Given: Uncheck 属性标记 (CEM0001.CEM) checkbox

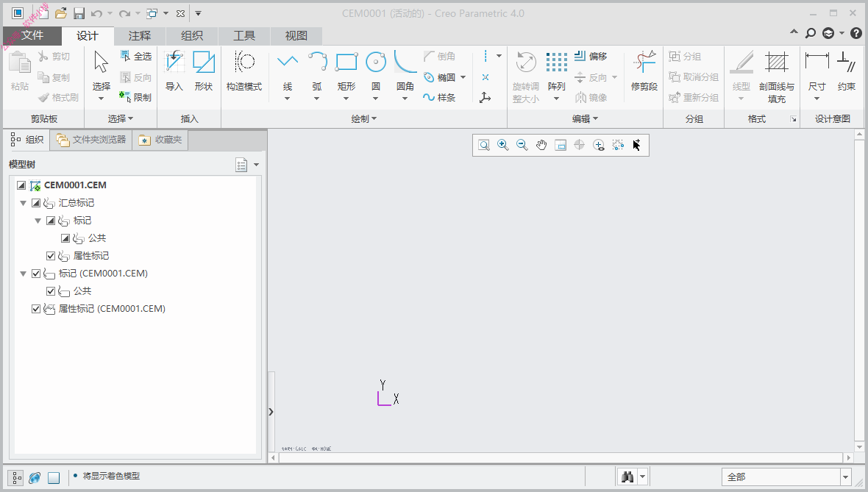Looking at the screenshot, I should click(36, 309).
